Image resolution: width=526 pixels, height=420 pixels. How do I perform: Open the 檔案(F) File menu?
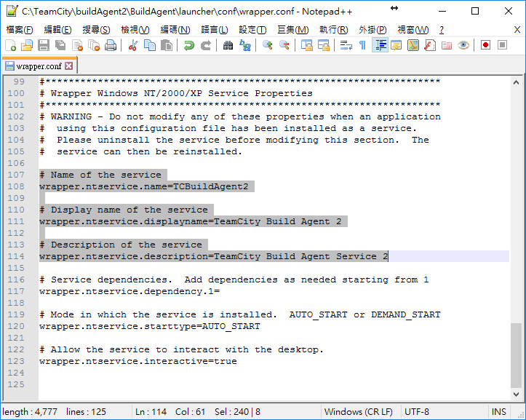(x=20, y=30)
